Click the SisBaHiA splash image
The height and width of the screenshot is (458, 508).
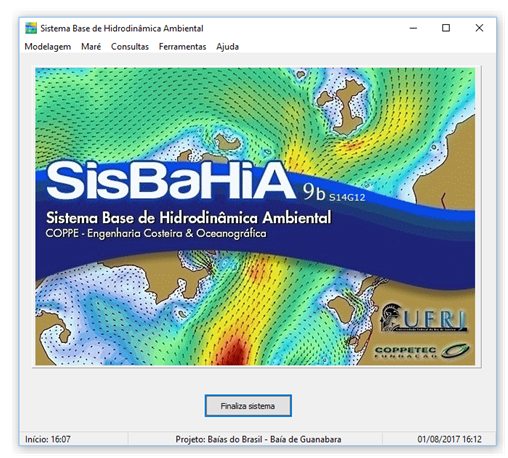(255, 216)
